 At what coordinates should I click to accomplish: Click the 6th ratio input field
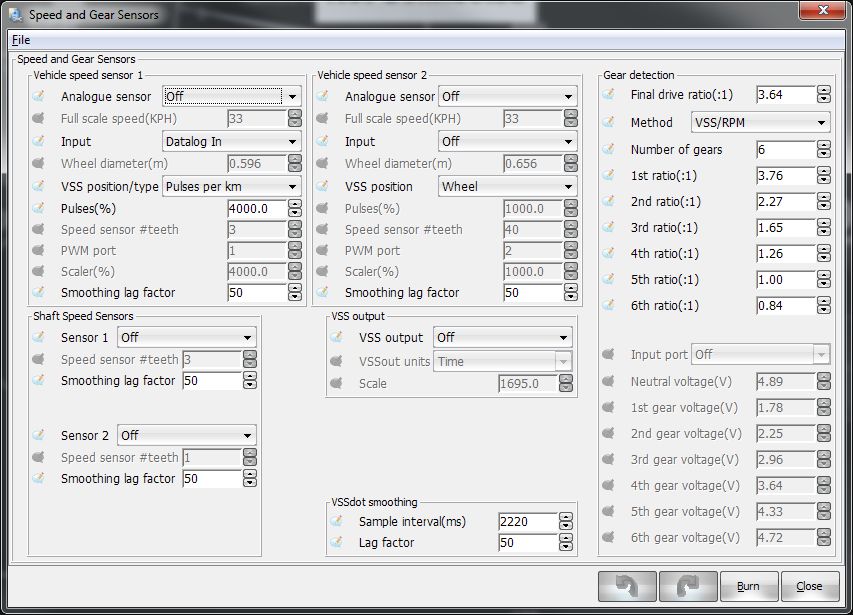coord(785,306)
